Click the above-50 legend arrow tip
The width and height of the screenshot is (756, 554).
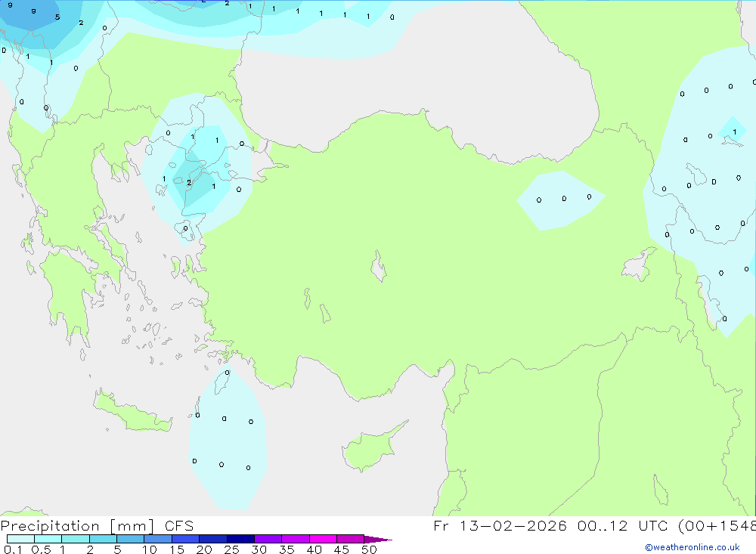pos(378,540)
